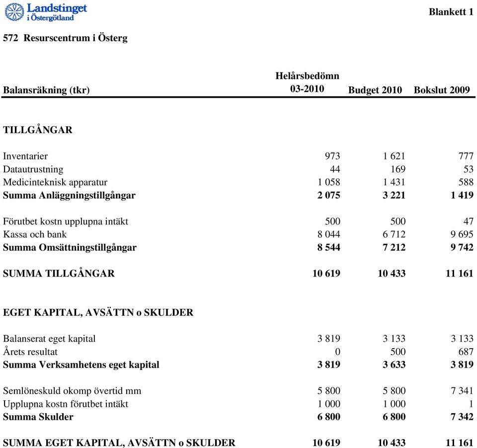The width and height of the screenshot is (477, 448).
Task: Select 'Summa Verksamhetens eget kapital' label
Action: point(81,365)
